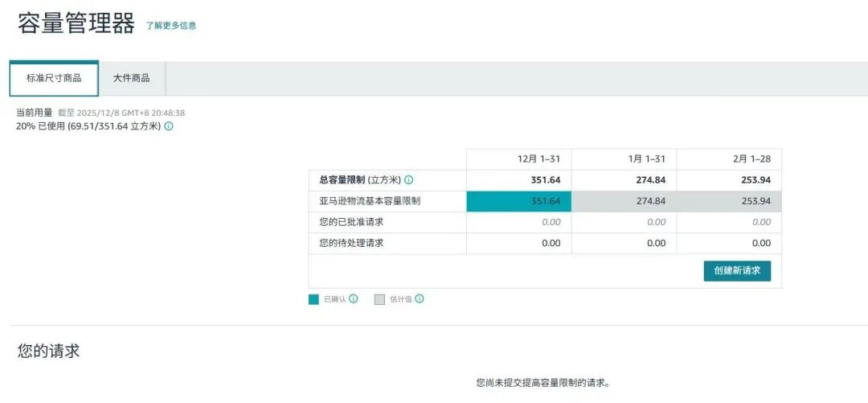The width and height of the screenshot is (868, 403).
Task: Click the gray 估计值 legend swatch
Action: pyautogui.click(x=379, y=299)
